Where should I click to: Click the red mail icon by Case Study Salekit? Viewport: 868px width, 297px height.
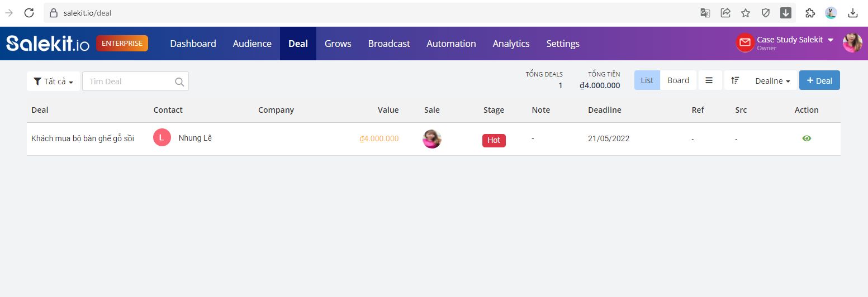[745, 42]
